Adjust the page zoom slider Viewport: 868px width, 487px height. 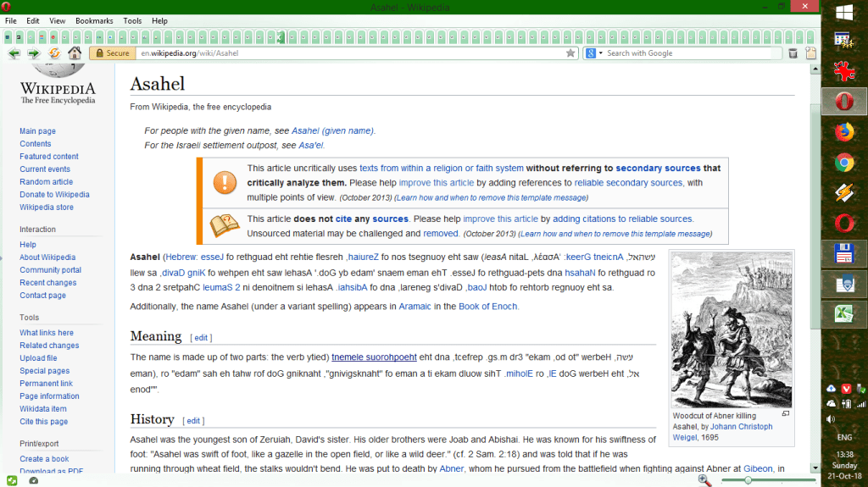point(748,480)
